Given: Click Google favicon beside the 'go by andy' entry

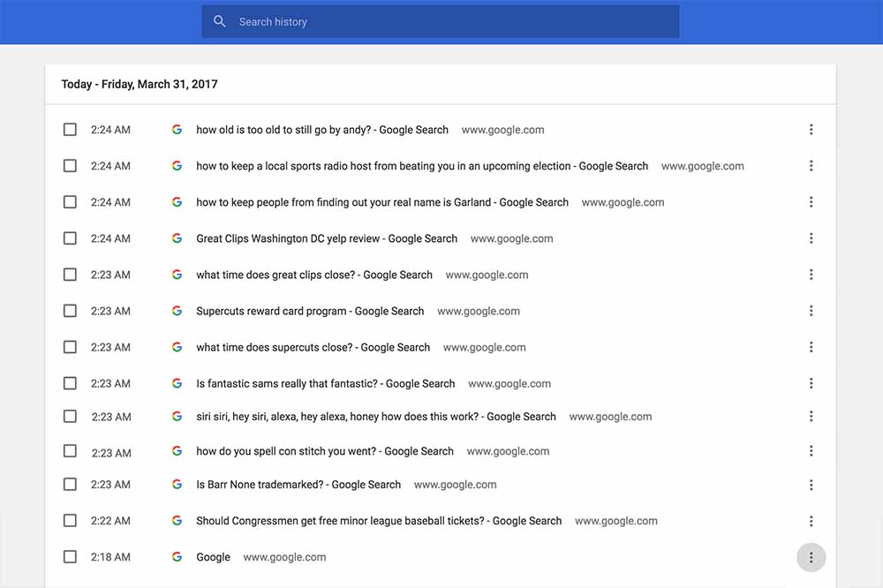Looking at the screenshot, I should coord(177,130).
